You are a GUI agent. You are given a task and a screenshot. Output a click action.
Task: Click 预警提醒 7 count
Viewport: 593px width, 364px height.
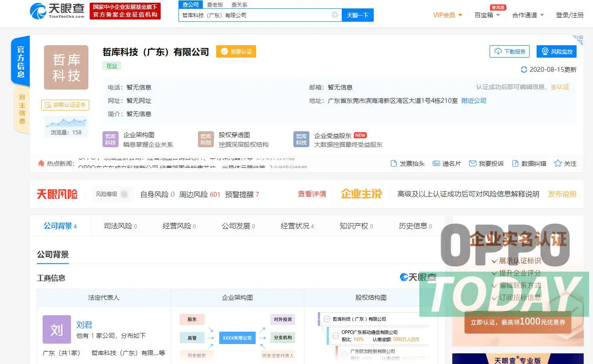click(242, 194)
